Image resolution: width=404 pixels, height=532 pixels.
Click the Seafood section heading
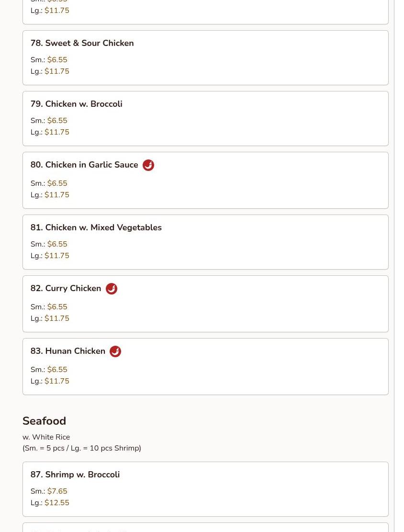pyautogui.click(x=44, y=421)
